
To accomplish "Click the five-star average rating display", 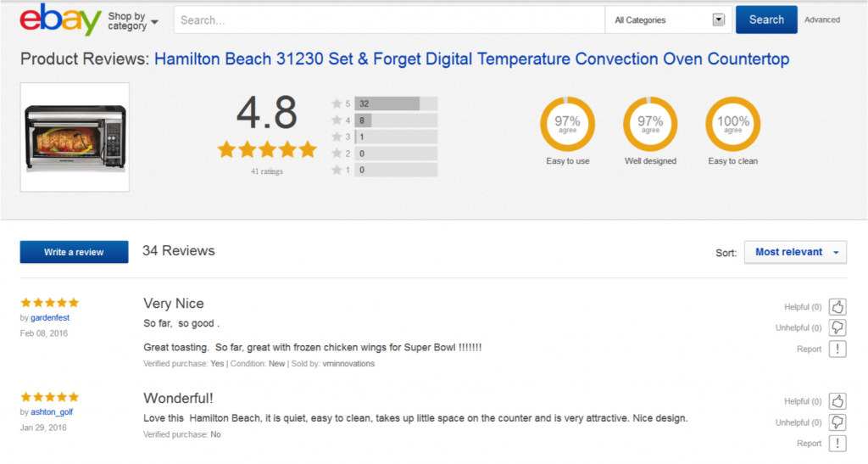I will [267, 150].
